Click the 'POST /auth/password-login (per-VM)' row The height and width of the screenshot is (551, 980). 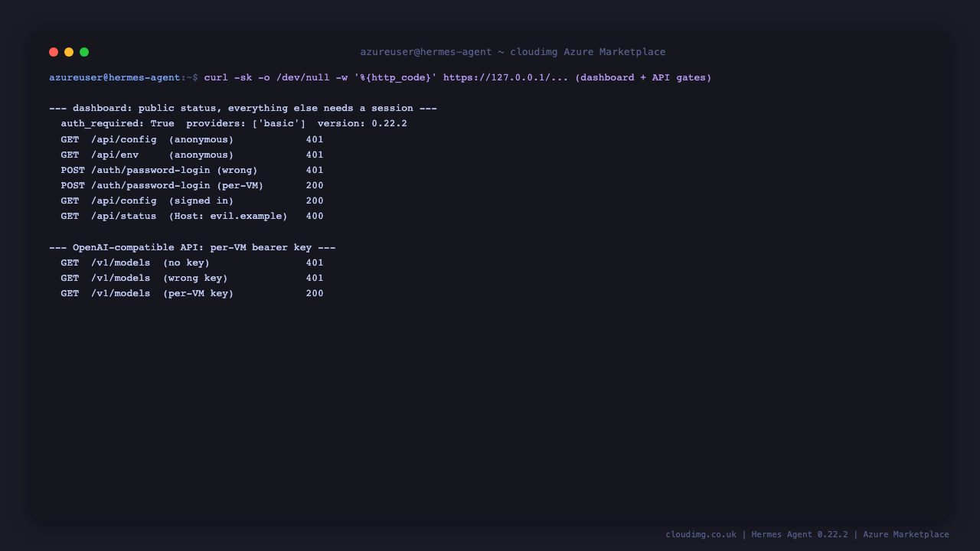point(192,185)
